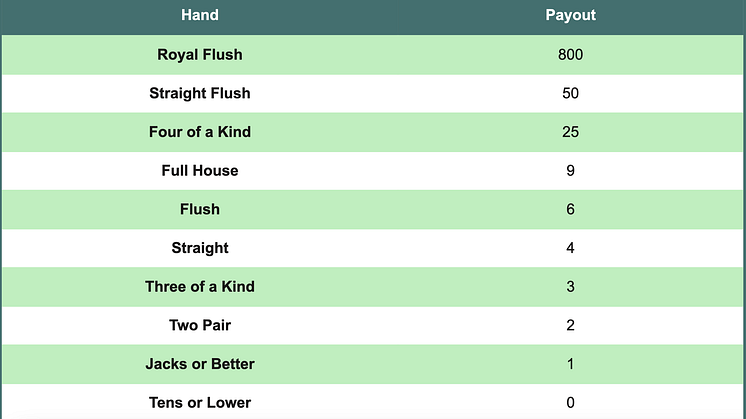
Task: Select the Flush hand label
Action: pyautogui.click(x=200, y=209)
